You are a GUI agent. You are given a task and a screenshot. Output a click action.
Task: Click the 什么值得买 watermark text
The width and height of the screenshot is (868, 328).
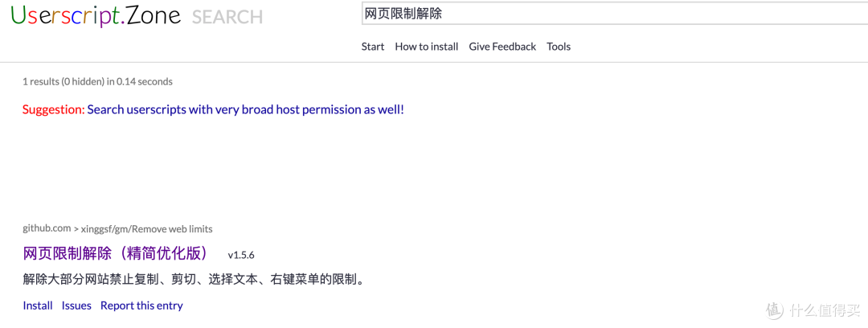click(x=825, y=311)
